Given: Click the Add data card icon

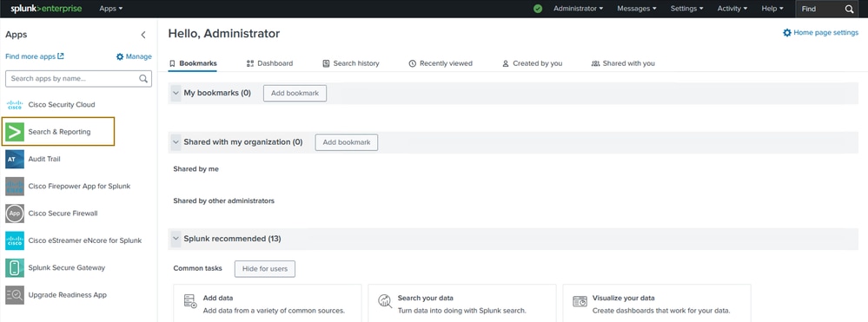Looking at the screenshot, I should (x=190, y=301).
